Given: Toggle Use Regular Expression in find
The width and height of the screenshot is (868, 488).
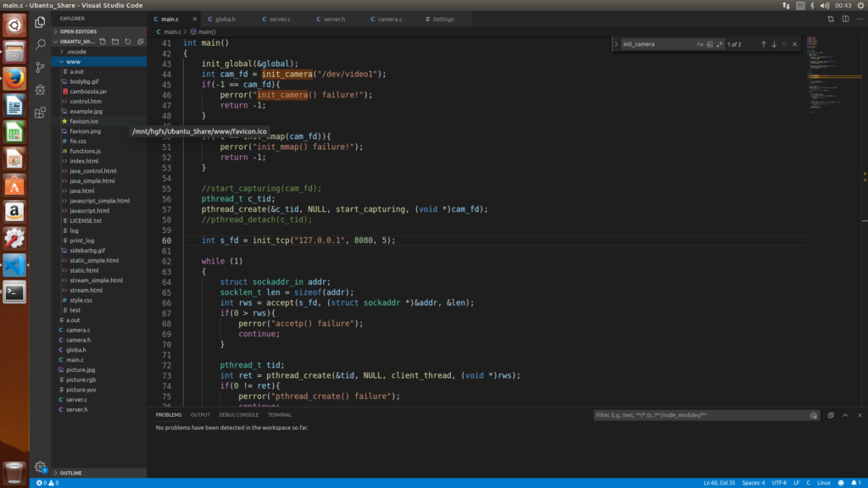Looking at the screenshot, I should (x=719, y=44).
